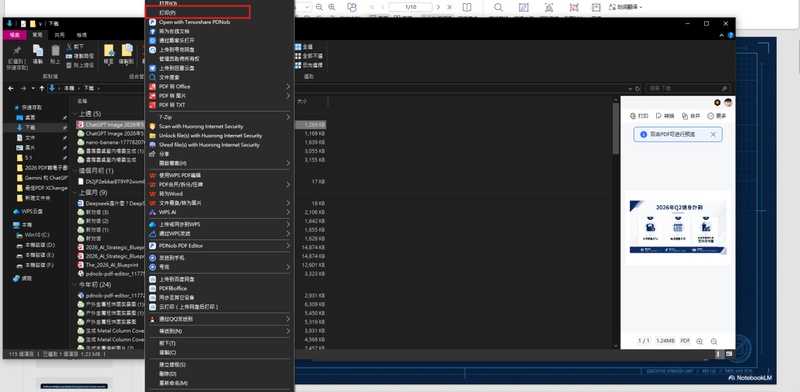800x392 pixels.
Task: Click the WPS AI icon in context menu
Action: pyautogui.click(x=152, y=212)
